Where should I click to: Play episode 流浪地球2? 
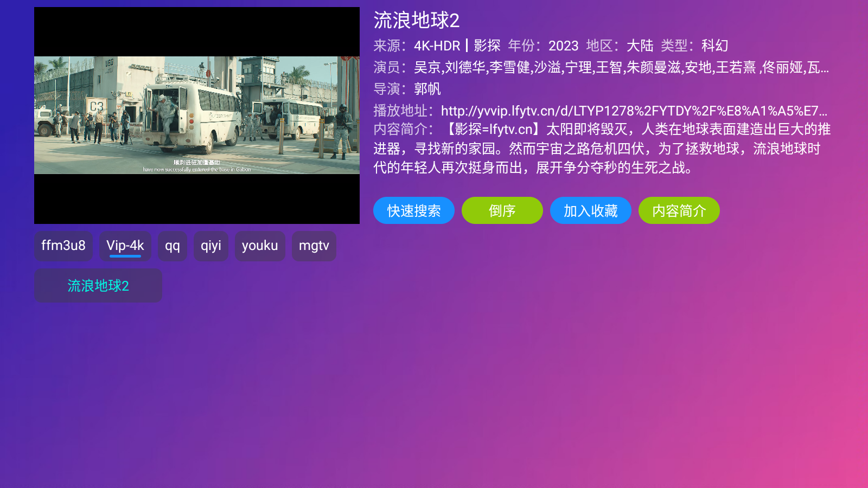point(98,285)
